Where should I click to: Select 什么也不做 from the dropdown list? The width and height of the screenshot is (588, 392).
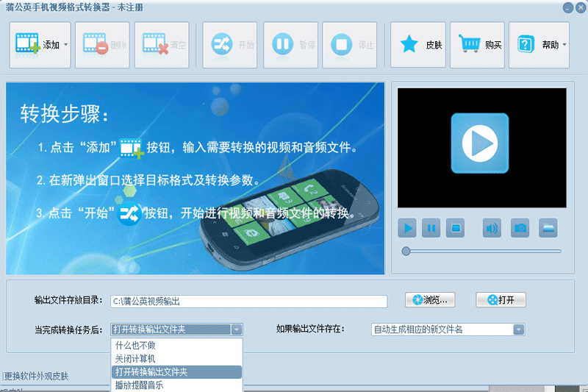[x=176, y=345]
